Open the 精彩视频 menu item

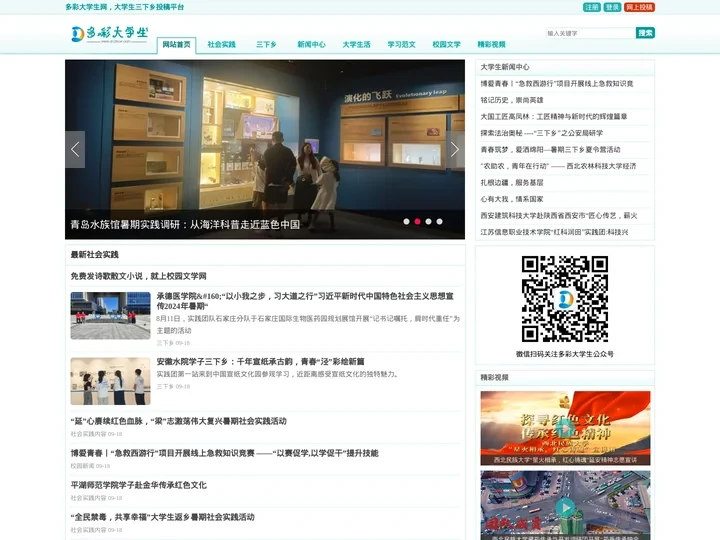point(491,45)
